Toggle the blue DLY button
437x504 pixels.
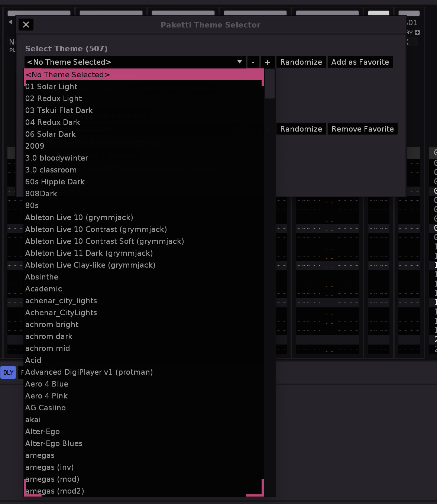(x=8, y=372)
